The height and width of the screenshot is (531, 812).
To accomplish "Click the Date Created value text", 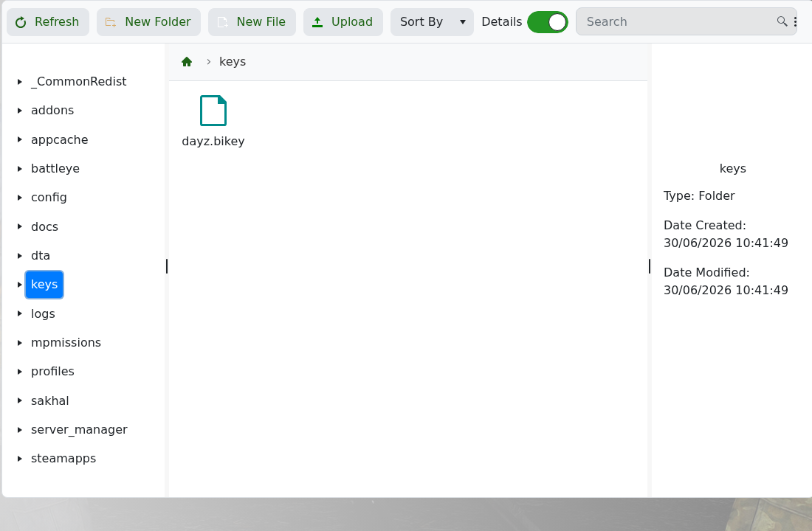I will click(726, 243).
